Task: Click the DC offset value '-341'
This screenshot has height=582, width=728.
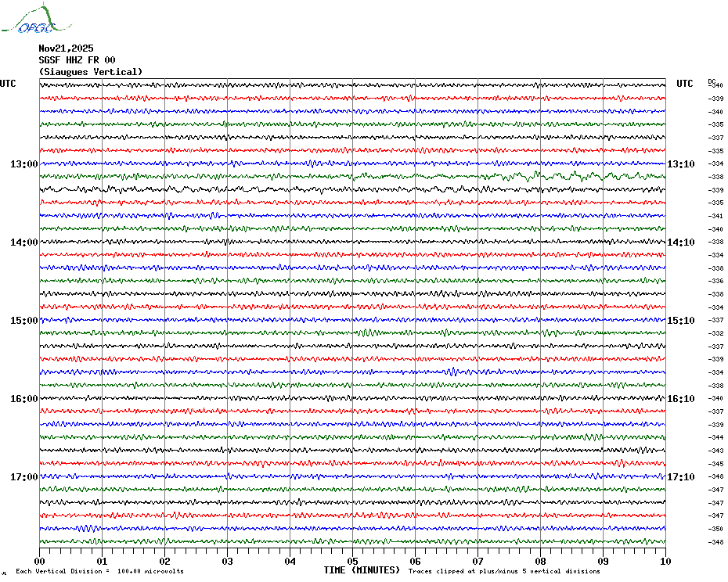Action: (x=715, y=216)
